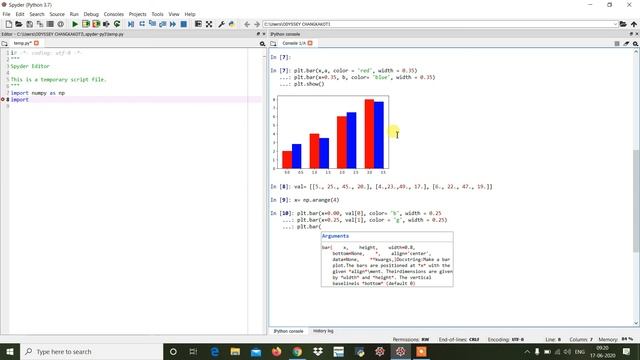Maximize the current pane
Image resolution: width=640 pixels, height=360 pixels.
[x=198, y=24]
